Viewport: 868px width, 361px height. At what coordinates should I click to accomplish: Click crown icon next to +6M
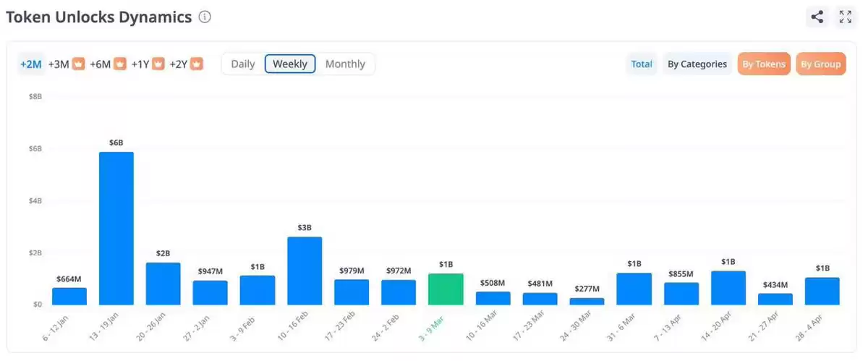120,64
